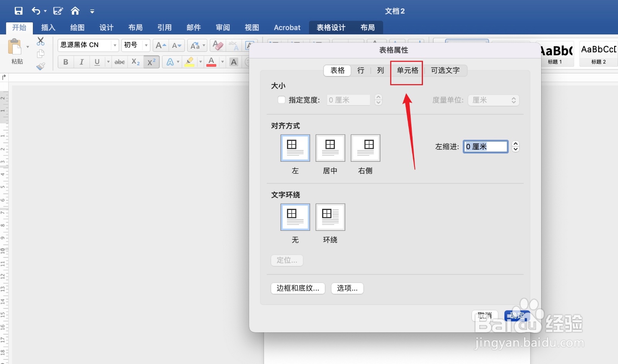Image resolution: width=618 pixels, height=364 pixels.
Task: Select no text wrapping (无) icon
Action: pyautogui.click(x=295, y=217)
